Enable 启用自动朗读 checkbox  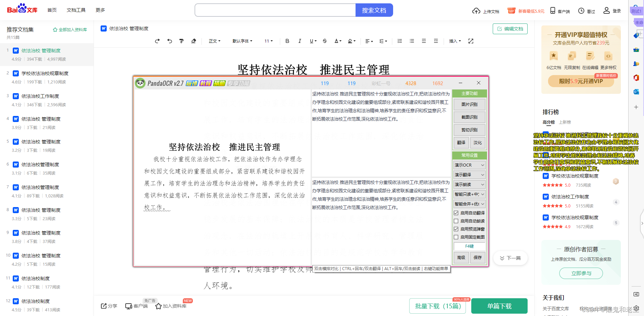pyautogui.click(x=456, y=221)
